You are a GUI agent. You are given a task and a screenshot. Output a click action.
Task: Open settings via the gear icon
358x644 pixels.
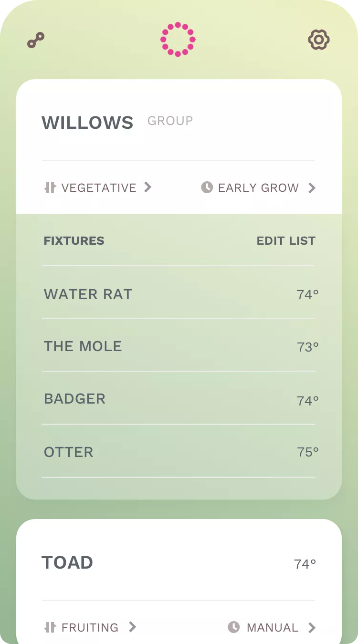(319, 40)
